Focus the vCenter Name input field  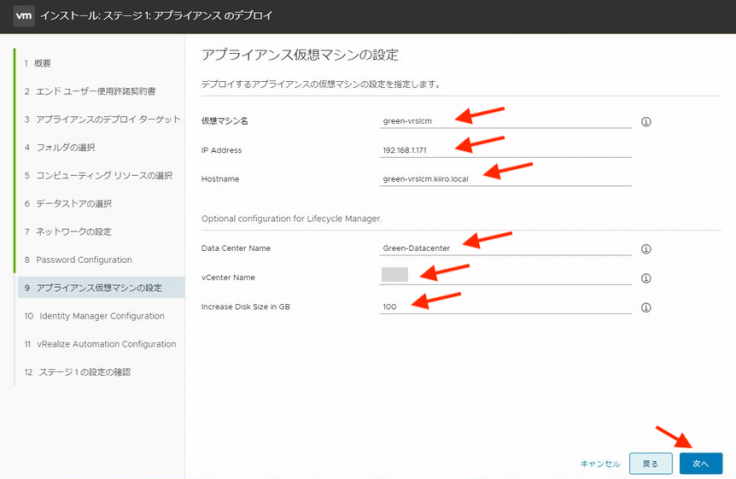pos(506,276)
